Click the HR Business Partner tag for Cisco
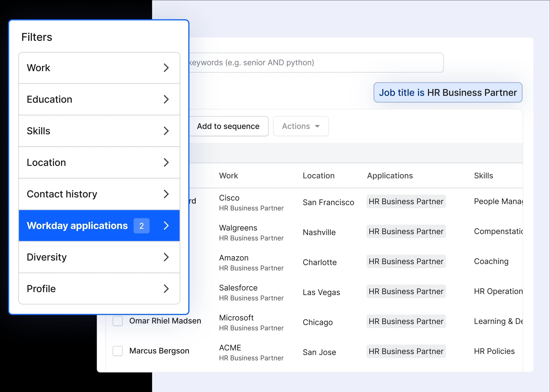This screenshot has height=392, width=550. 406,201
